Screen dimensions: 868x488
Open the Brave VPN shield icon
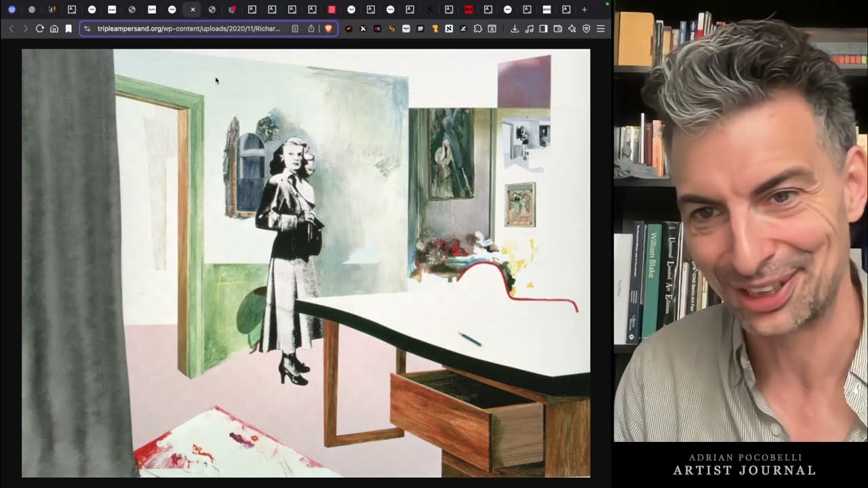(x=587, y=28)
